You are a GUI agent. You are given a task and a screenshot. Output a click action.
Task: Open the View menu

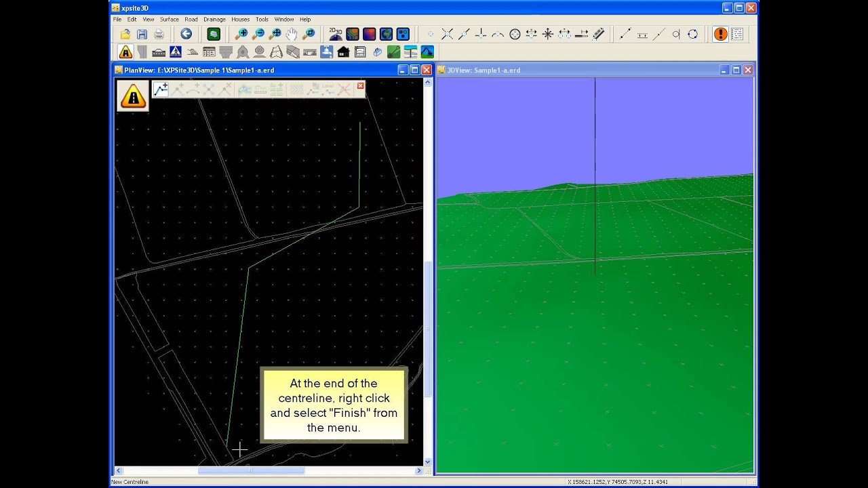coord(148,20)
